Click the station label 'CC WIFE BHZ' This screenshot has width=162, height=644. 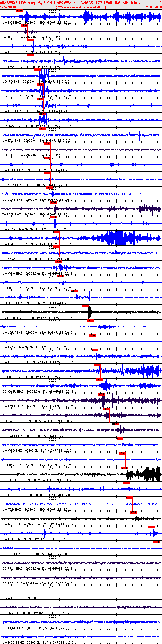pos(12,598)
